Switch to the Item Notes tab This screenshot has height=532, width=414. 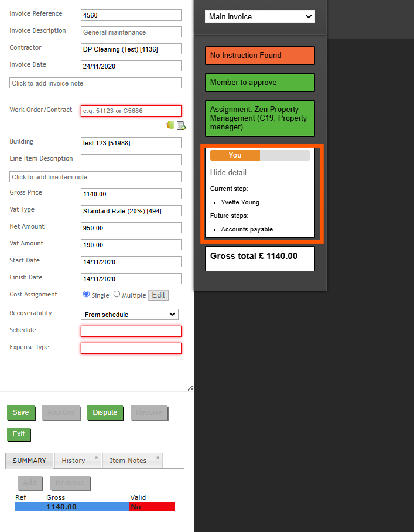point(132,461)
